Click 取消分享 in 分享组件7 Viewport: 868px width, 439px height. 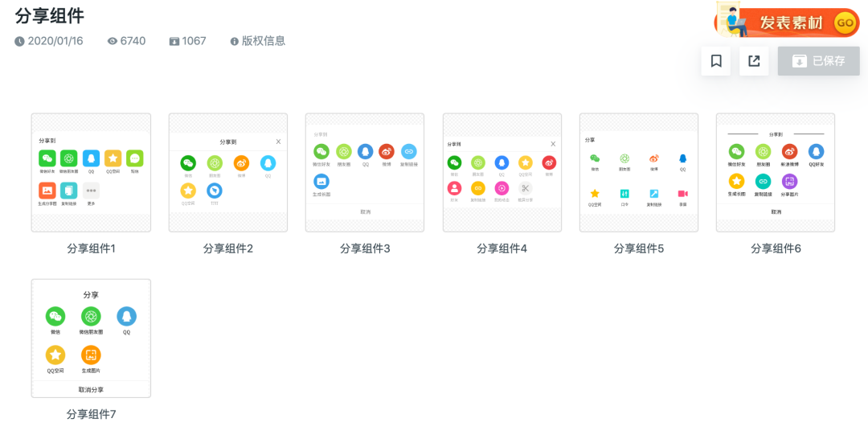91,390
